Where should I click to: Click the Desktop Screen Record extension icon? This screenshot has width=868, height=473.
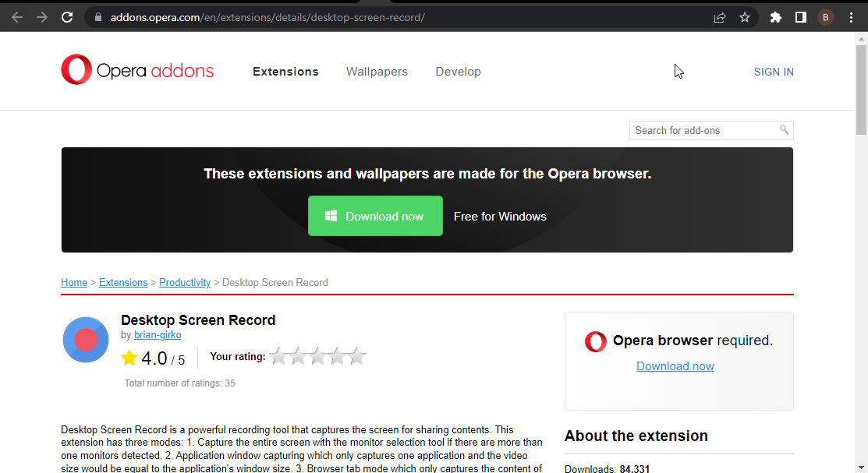86,340
